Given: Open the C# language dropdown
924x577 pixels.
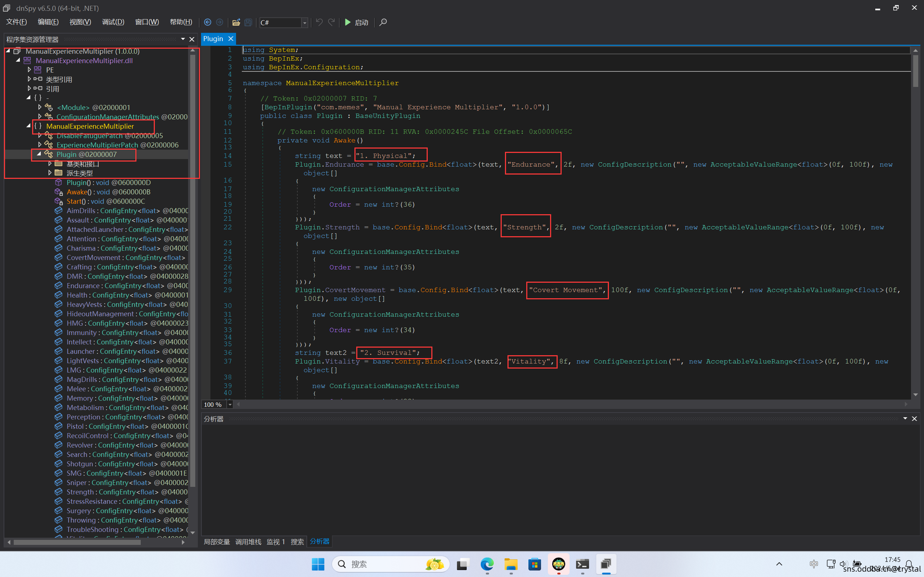Looking at the screenshot, I should (304, 22).
